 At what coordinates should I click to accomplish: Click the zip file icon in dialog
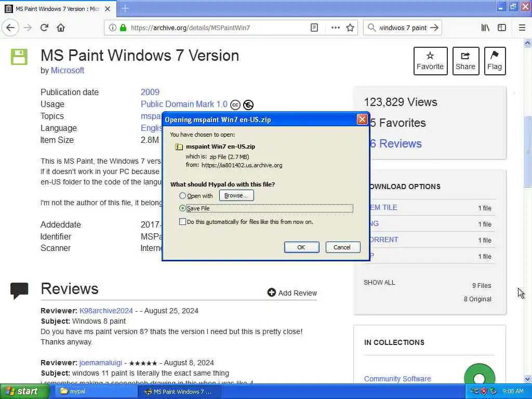click(x=179, y=147)
